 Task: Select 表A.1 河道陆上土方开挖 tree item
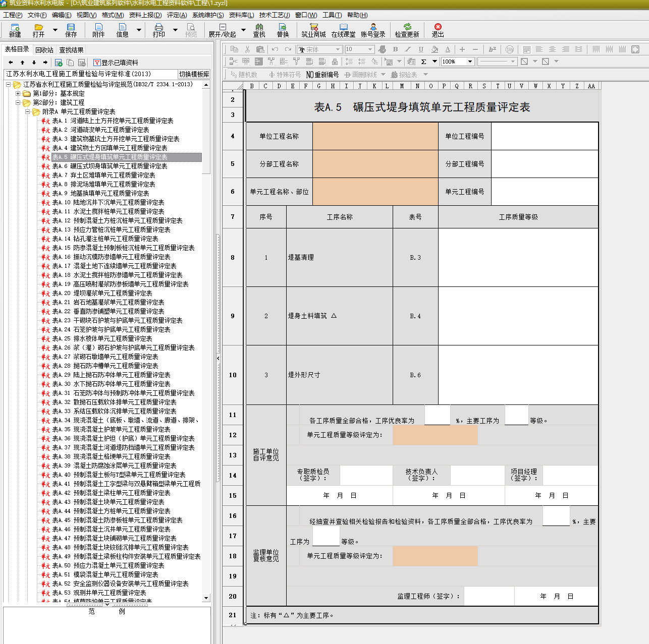coord(113,121)
